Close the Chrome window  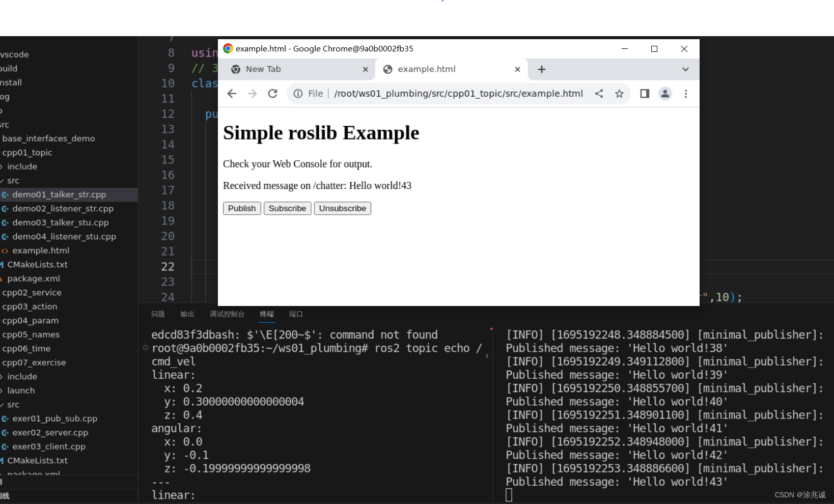click(684, 49)
